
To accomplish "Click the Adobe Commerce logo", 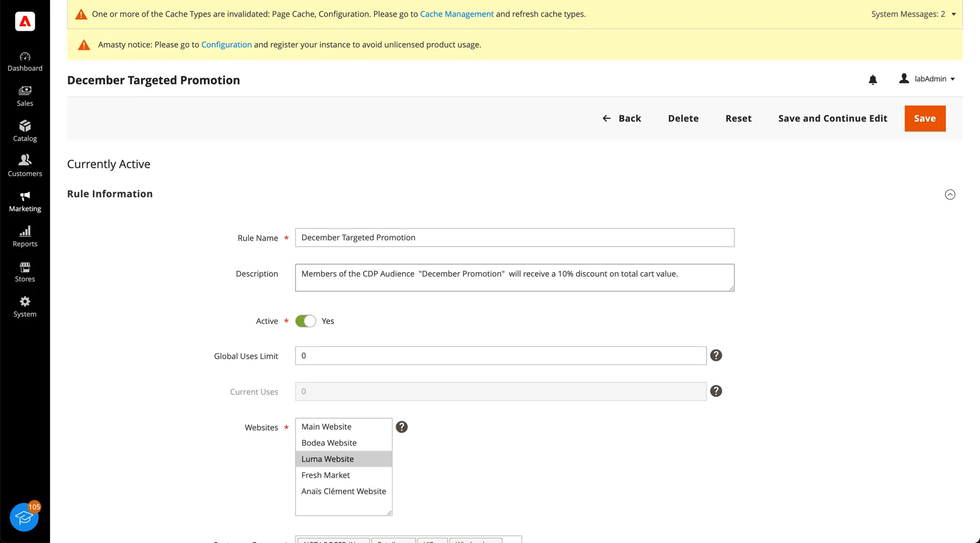I will (25, 22).
